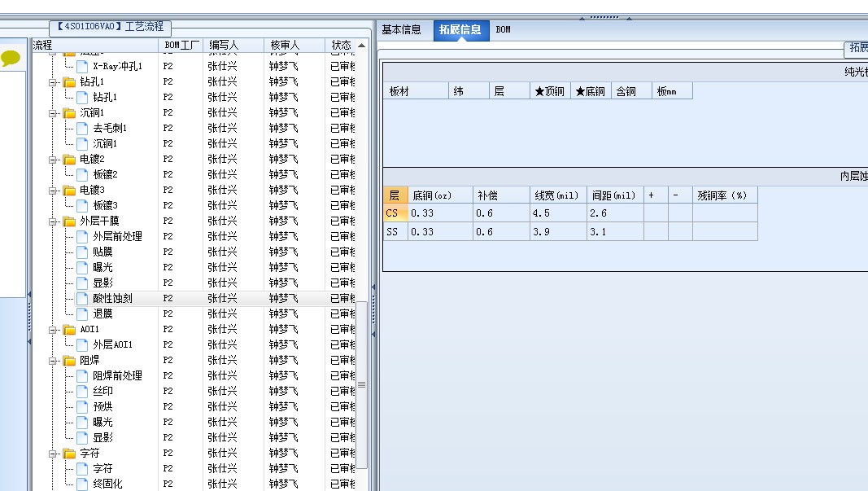
Task: Click the 4.5 线宽 cell in CS row
Action: 558,213
